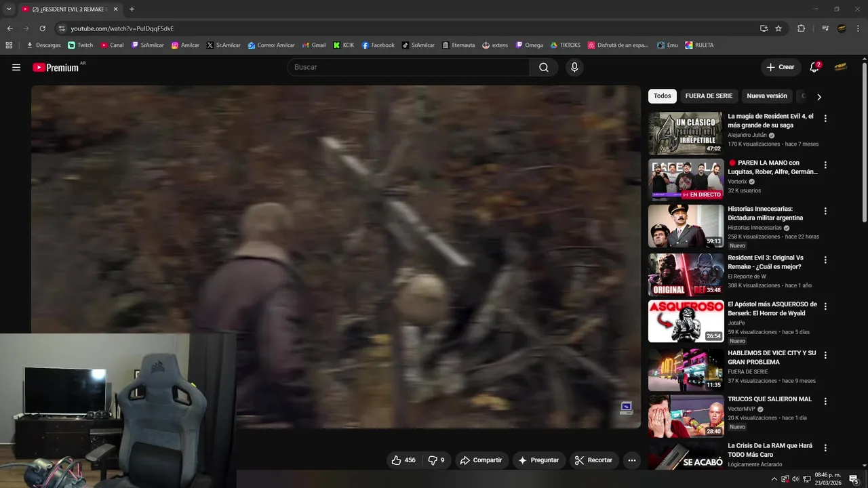Viewport: 868px width, 488px height.
Task: Go to YouTube Premium home logo
Action: click(57, 67)
